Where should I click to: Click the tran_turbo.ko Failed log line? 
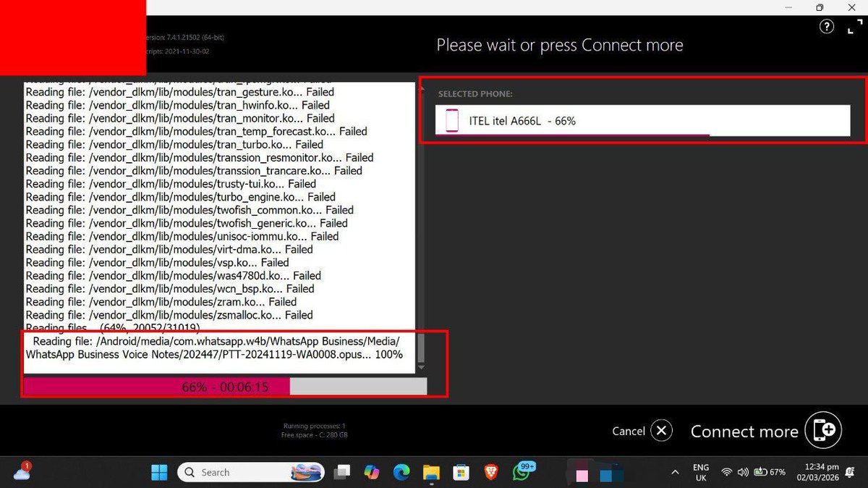pos(174,144)
